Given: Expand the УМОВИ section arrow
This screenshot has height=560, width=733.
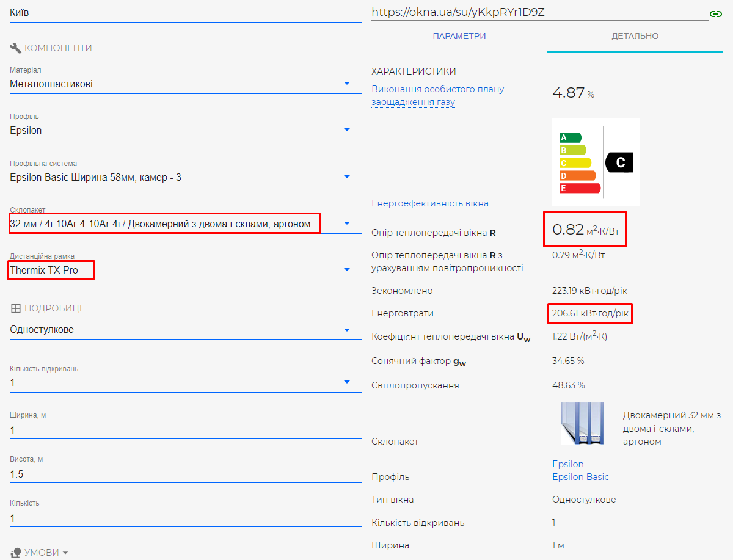Looking at the screenshot, I should (x=65, y=553).
